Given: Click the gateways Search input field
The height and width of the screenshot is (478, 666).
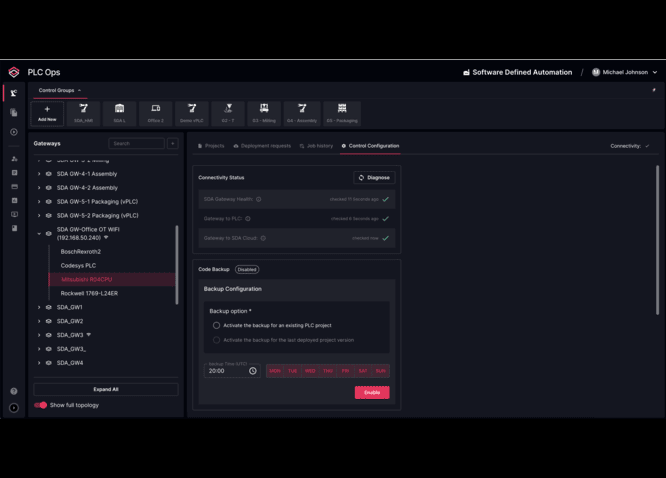Looking at the screenshot, I should click(x=137, y=144).
